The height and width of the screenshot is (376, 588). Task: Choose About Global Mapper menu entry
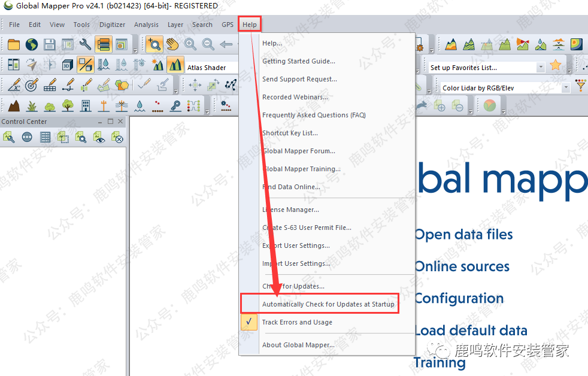click(x=298, y=345)
